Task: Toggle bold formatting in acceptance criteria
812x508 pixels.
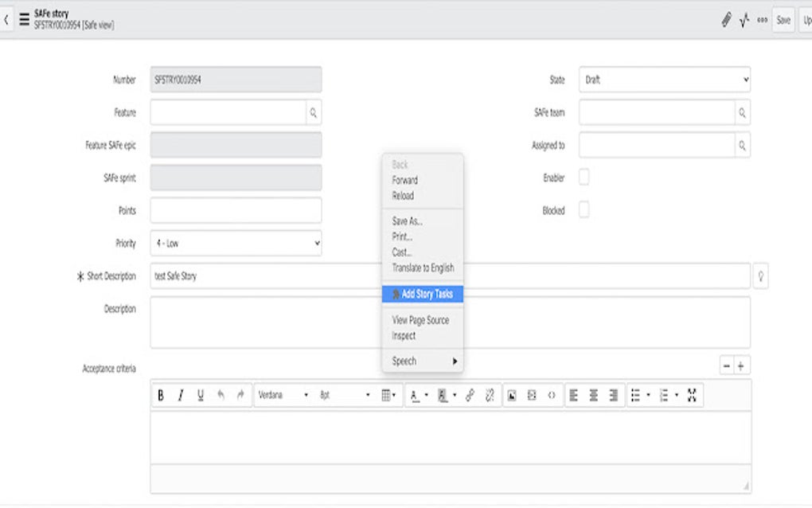Action: pos(159,395)
